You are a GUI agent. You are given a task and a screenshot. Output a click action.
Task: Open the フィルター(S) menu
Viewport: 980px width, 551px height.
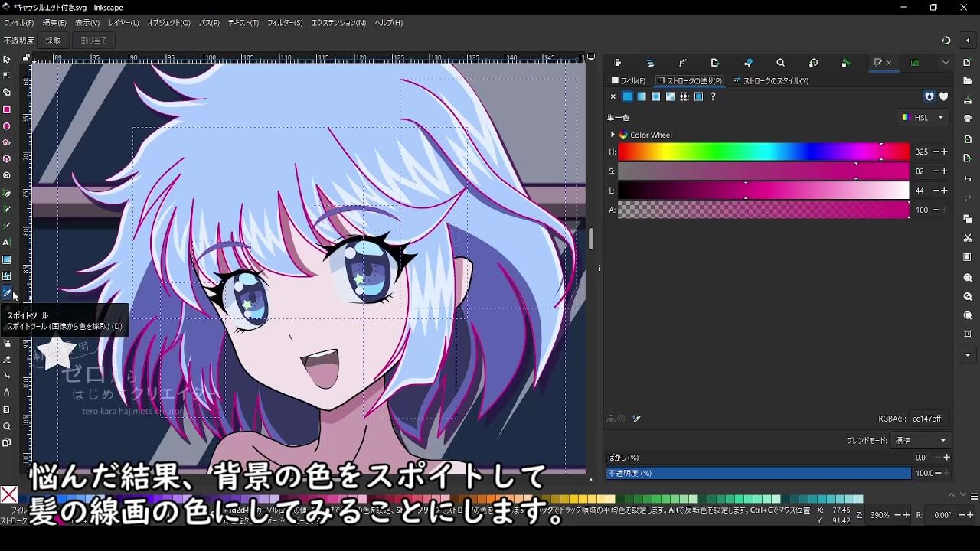coord(285,23)
